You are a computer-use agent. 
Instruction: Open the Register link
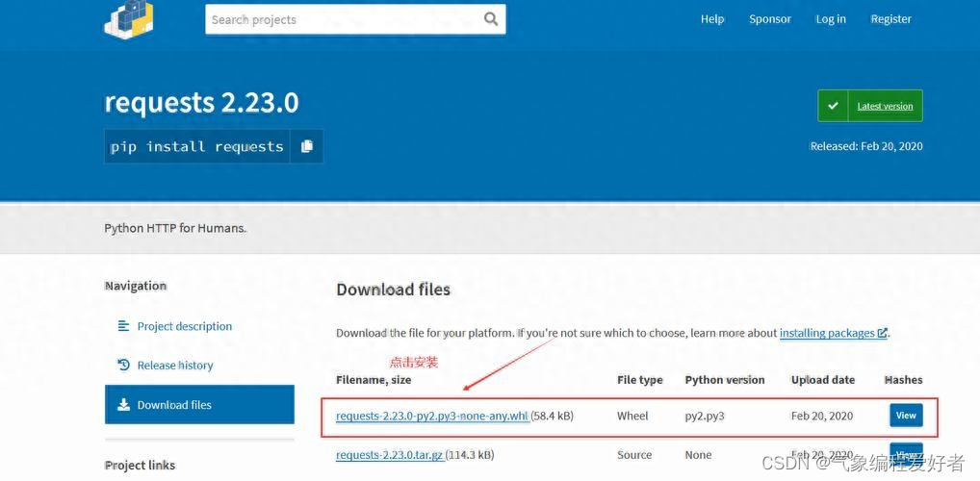[x=890, y=19]
